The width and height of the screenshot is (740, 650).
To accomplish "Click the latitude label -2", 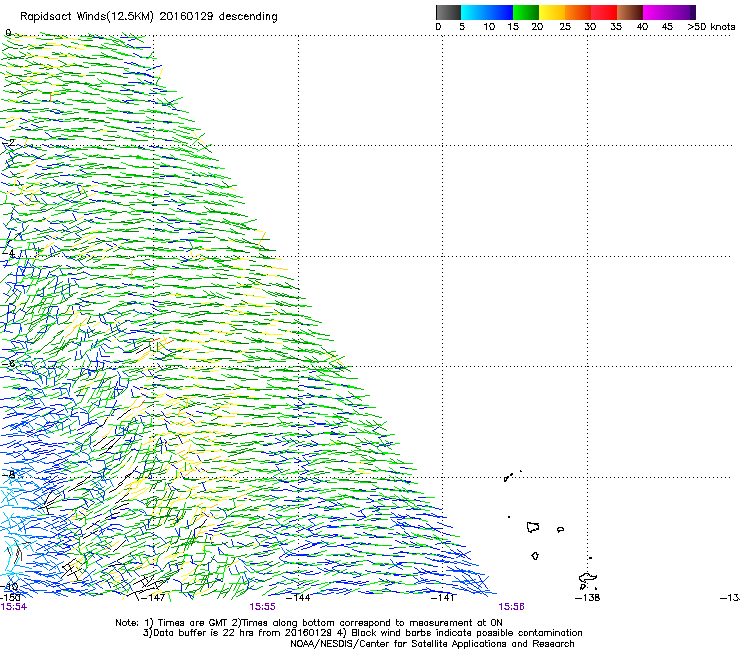I will [x=8, y=143].
